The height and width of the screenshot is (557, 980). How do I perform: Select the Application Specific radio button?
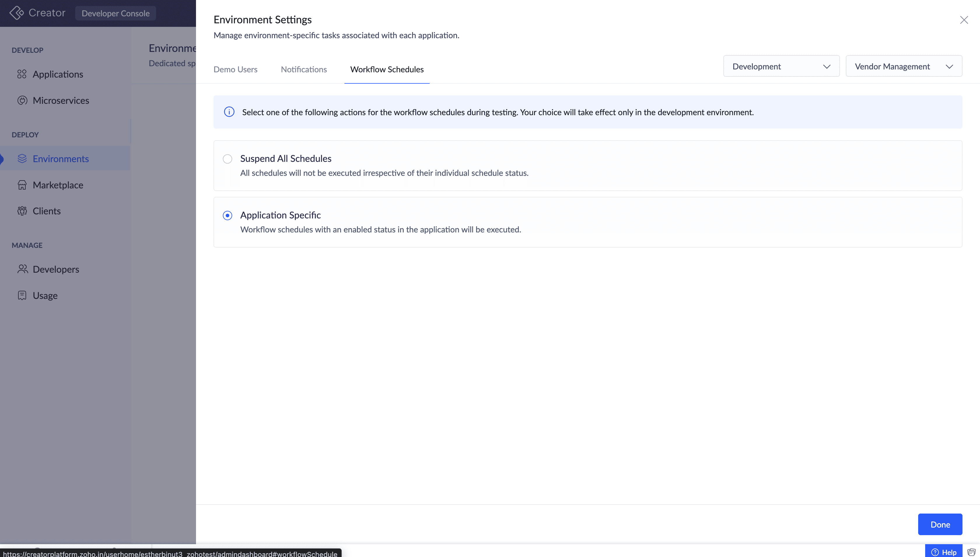coord(228,216)
